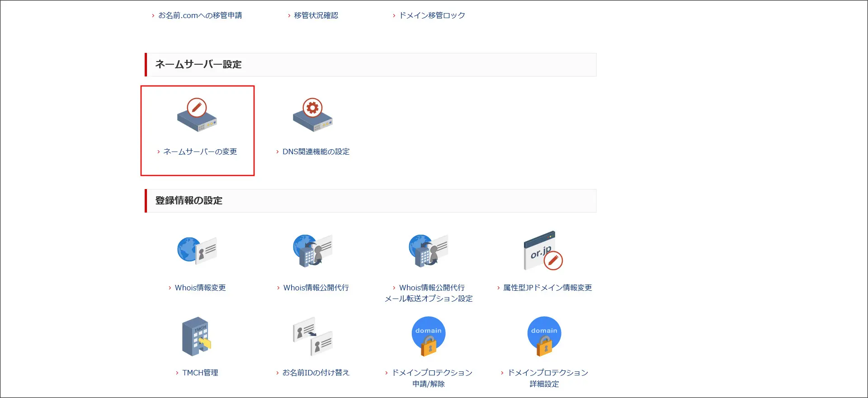Click the or.jp domain info edit icon
Screen dimensions: 868x398
click(543, 251)
